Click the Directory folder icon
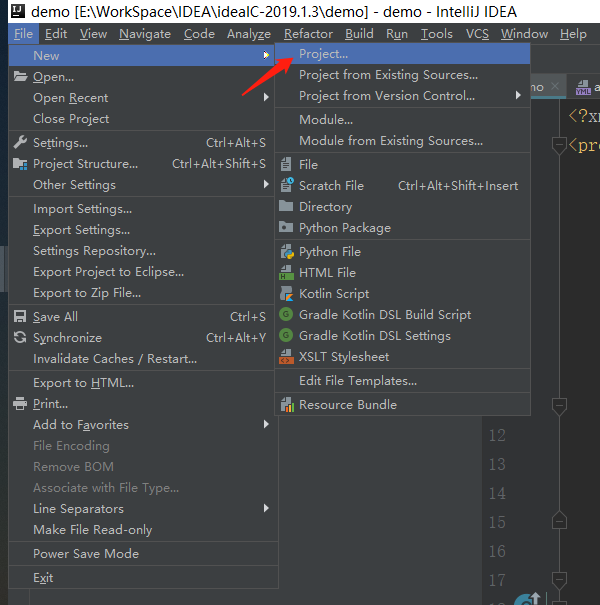 point(286,206)
